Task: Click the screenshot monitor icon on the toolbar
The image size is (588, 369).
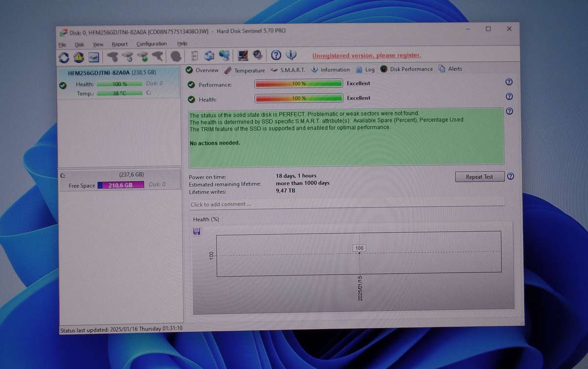Action: [x=242, y=55]
